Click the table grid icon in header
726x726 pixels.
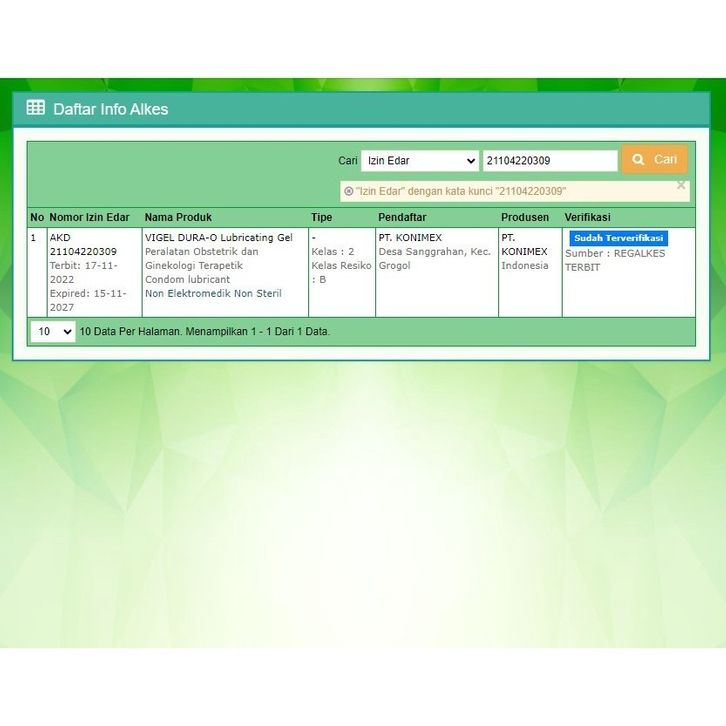click(x=36, y=108)
